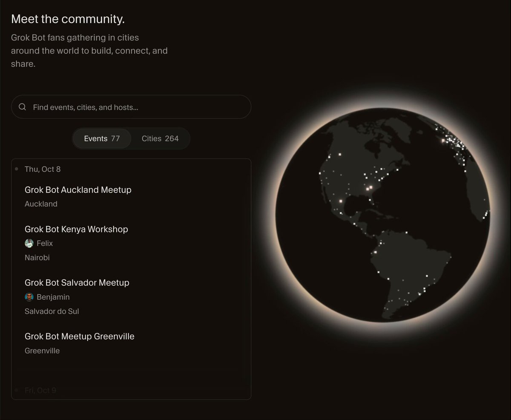
Task: Click the Greenville city label under the meetup
Action: coord(42,351)
